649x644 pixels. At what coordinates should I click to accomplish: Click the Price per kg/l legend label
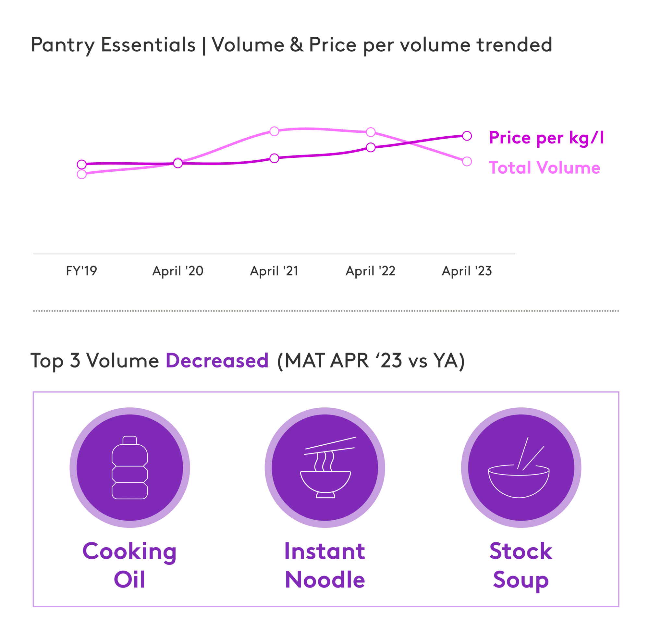[546, 138]
